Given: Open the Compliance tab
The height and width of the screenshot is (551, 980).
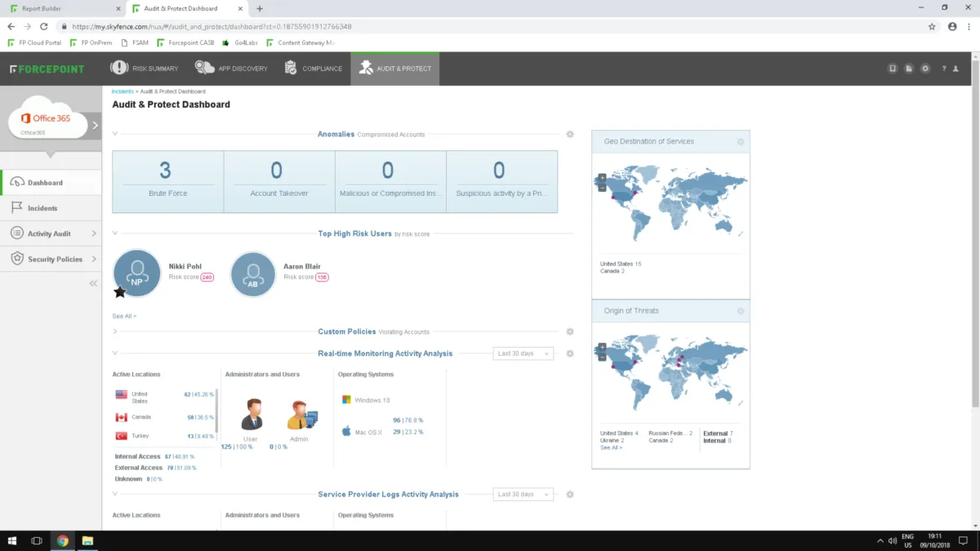Looking at the screenshot, I should (x=314, y=69).
